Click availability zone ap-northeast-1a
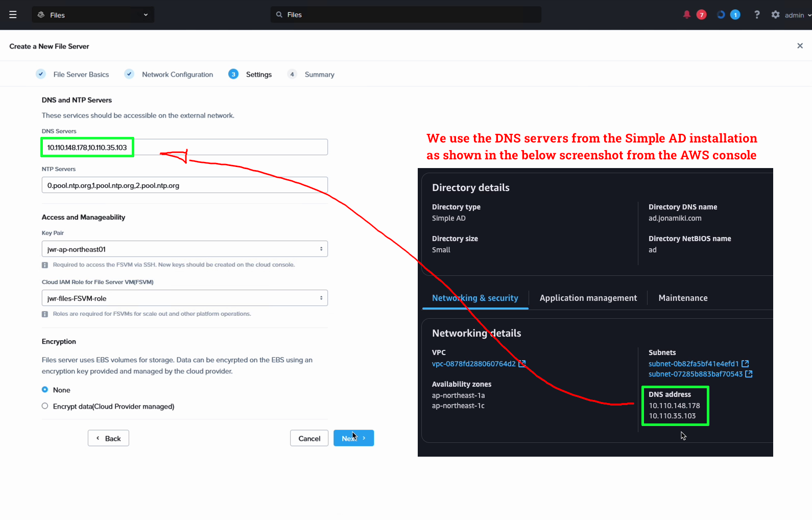The height and width of the screenshot is (520, 812). coord(459,395)
